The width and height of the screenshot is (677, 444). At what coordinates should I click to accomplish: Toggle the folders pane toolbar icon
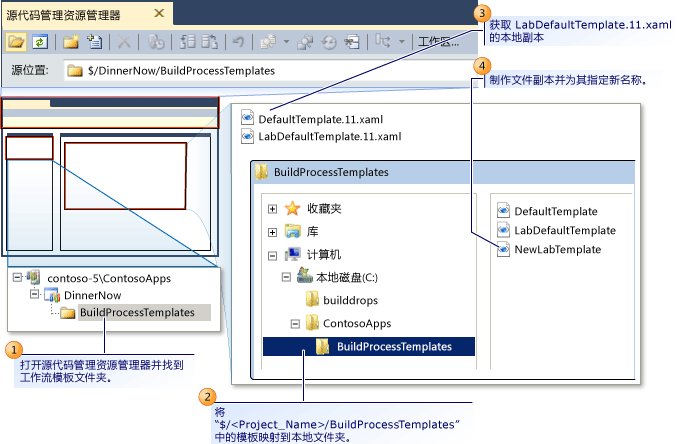coord(16,42)
